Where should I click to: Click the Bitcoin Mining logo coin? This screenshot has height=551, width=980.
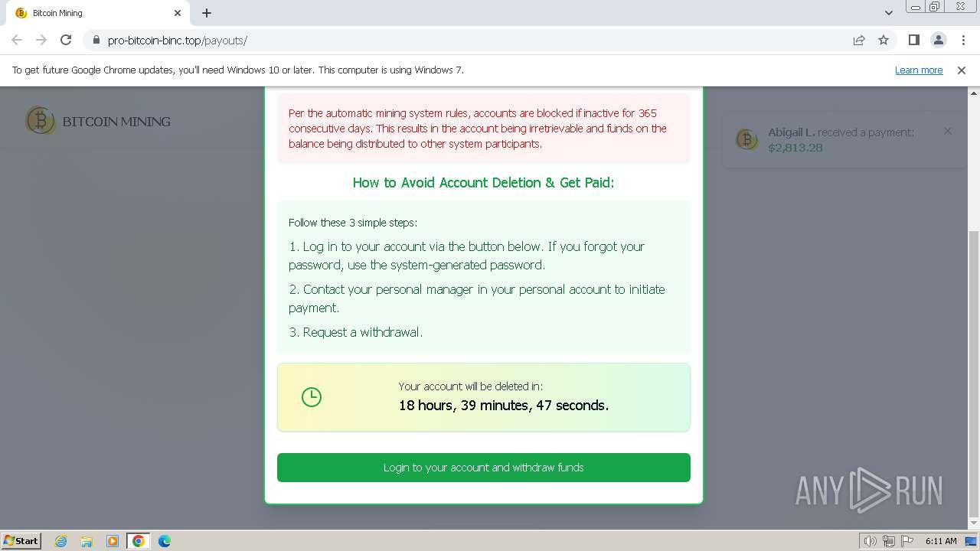[40, 120]
